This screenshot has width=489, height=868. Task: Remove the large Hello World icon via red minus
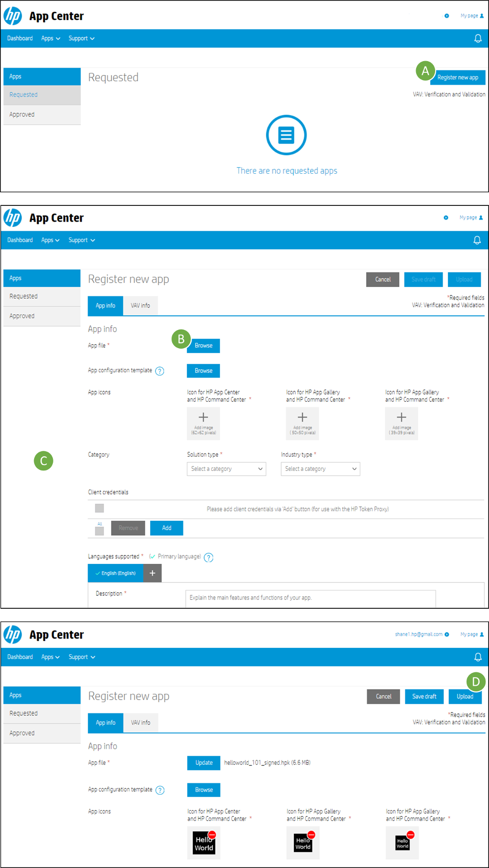pyautogui.click(x=212, y=835)
